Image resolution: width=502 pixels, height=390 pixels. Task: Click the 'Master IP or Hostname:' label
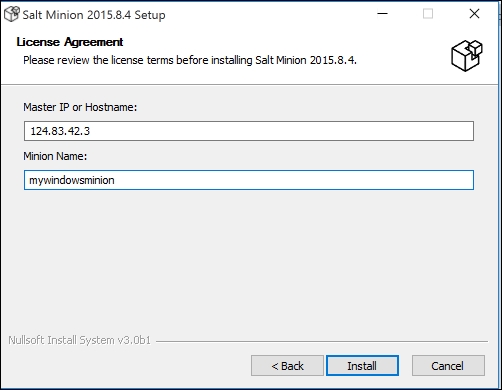click(x=80, y=107)
